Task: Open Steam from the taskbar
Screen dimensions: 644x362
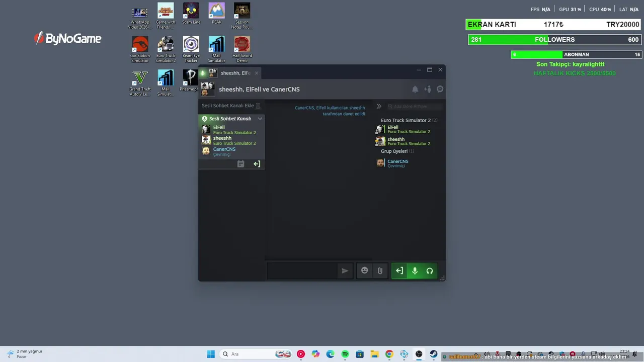Action: coord(433,354)
